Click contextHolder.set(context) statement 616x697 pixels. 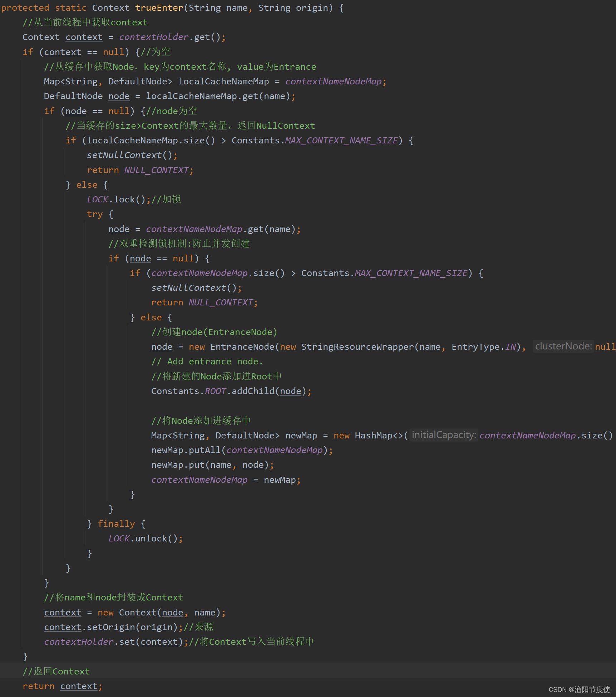116,642
